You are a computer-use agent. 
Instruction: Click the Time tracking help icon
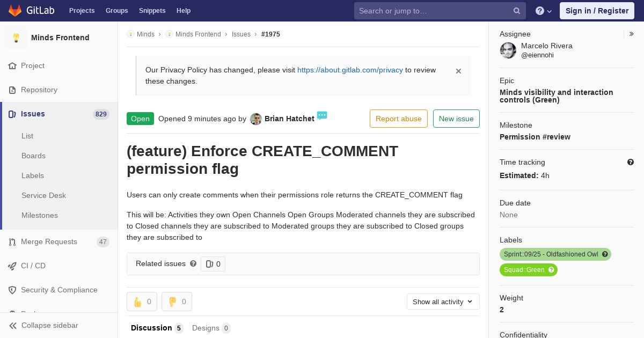(631, 162)
